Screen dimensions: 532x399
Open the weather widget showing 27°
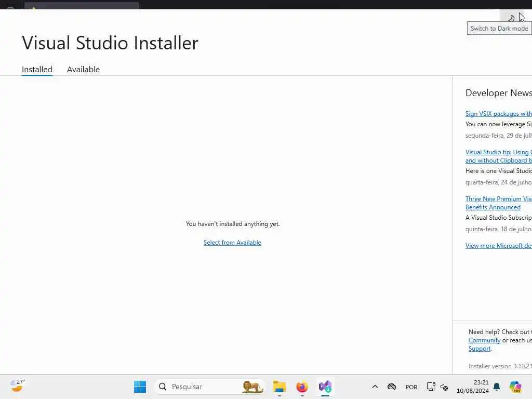click(x=18, y=386)
